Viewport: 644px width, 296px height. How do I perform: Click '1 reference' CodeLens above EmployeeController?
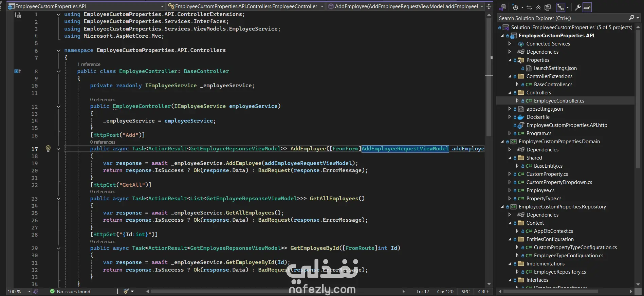pos(89,64)
